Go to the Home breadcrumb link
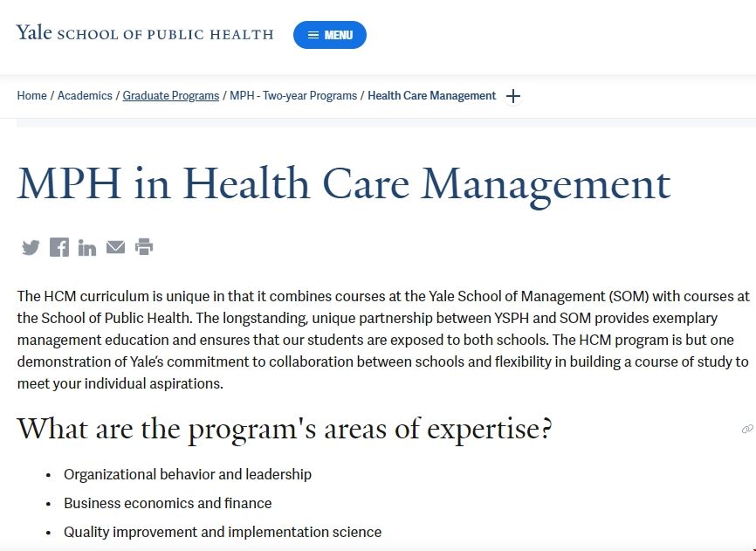The width and height of the screenshot is (756, 551). (31, 95)
